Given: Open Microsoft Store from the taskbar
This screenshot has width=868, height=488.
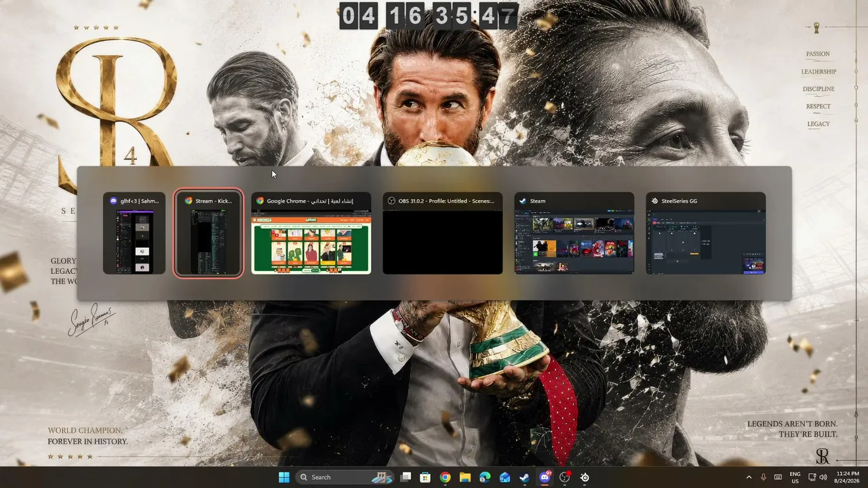Looking at the screenshot, I should click(x=425, y=477).
